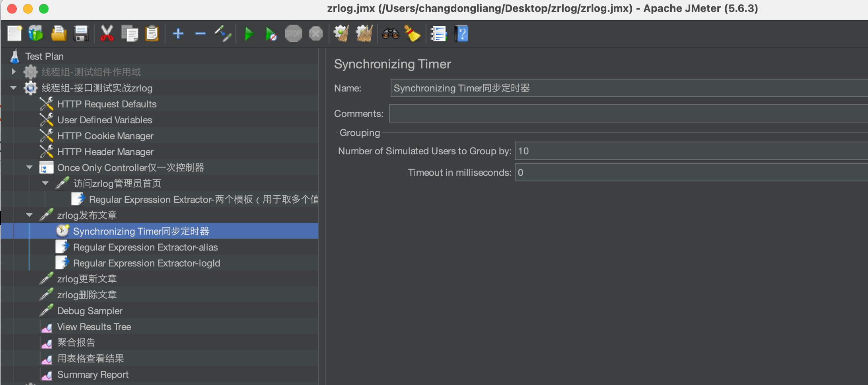Click the New test plan toolbar icon
Screen dimensions: 868x385
tap(15, 33)
